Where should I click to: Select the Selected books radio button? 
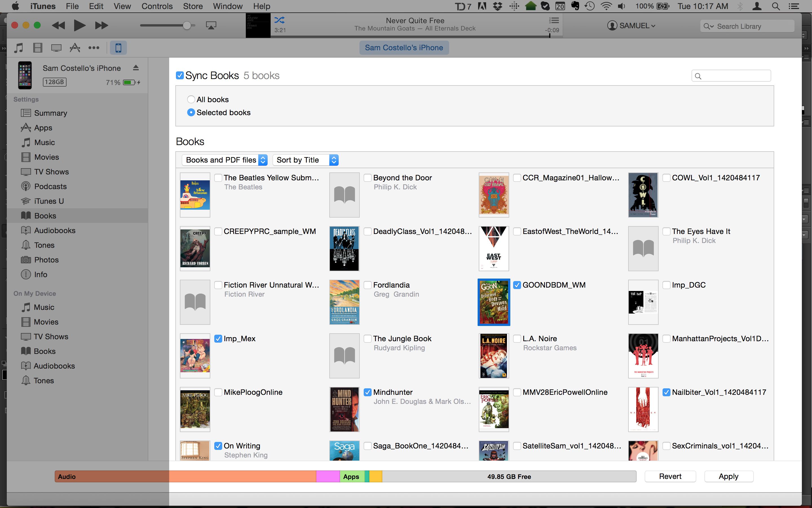click(x=191, y=113)
